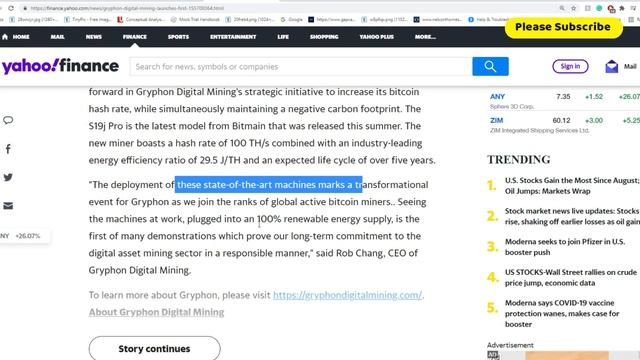This screenshot has width=640, height=360.
Task: Open Sports in the top navigation bar
Action: (x=178, y=37)
